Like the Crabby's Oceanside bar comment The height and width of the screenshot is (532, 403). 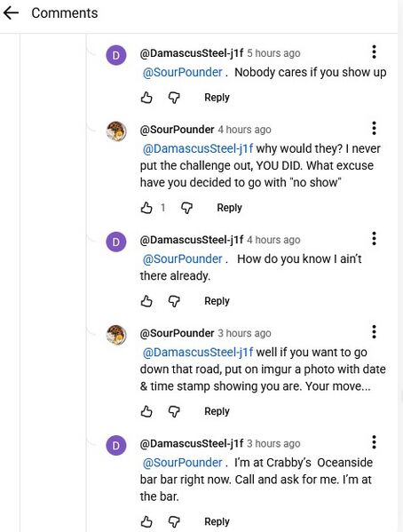pyautogui.click(x=146, y=521)
